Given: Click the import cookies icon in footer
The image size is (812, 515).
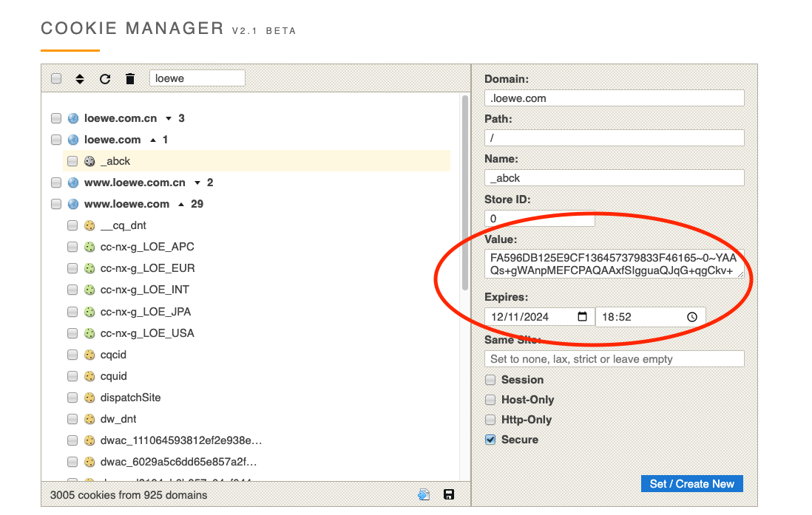Looking at the screenshot, I should (424, 494).
